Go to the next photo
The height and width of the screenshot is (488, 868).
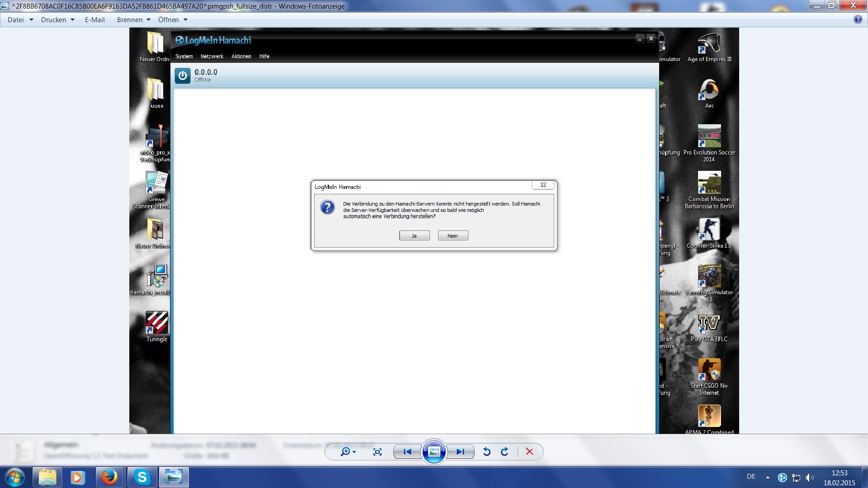click(x=460, y=451)
